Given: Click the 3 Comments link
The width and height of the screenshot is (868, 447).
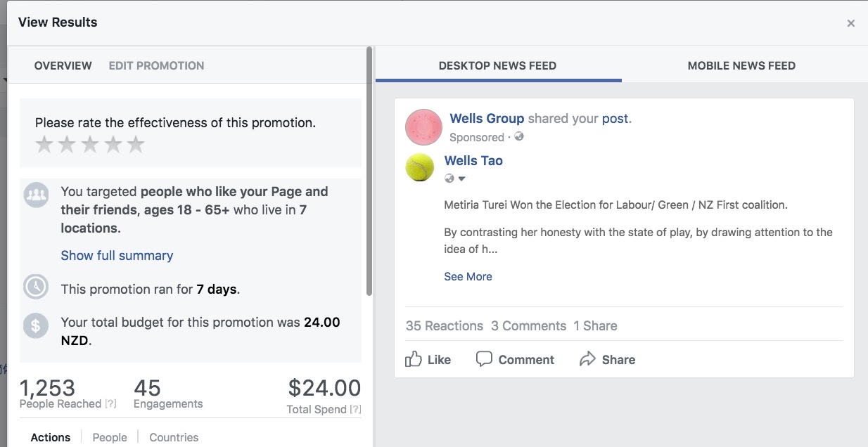Looking at the screenshot, I should [528, 325].
